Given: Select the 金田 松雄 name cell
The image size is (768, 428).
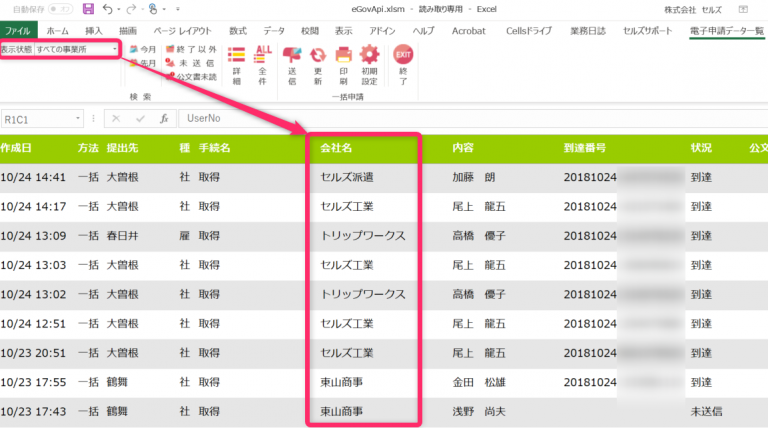Looking at the screenshot, I should click(479, 382).
